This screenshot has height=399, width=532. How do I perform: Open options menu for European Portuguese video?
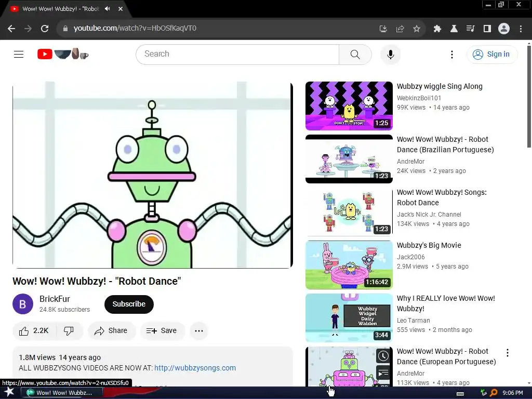pyautogui.click(x=508, y=353)
